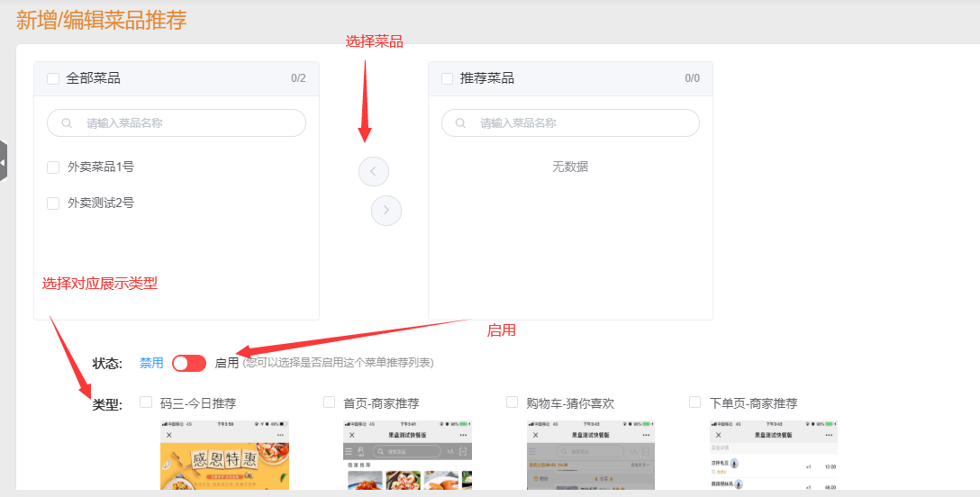The height and width of the screenshot is (497, 980).
Task: Check the 推荐菜品 select-all checkbox
Action: click(x=447, y=78)
